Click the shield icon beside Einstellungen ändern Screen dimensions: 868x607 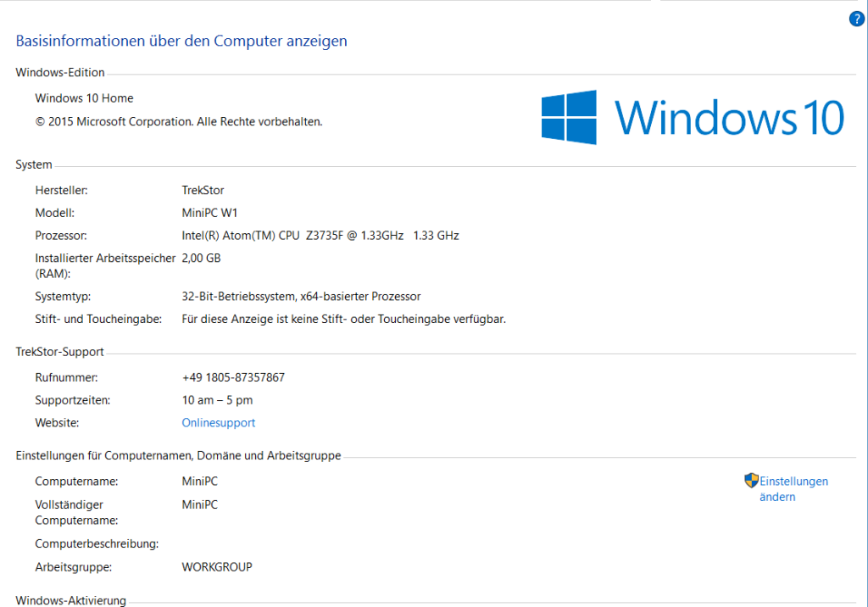pos(751,480)
